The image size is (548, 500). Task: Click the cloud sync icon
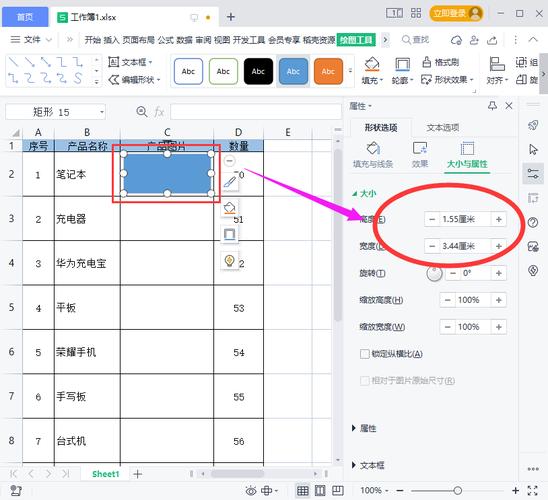456,40
